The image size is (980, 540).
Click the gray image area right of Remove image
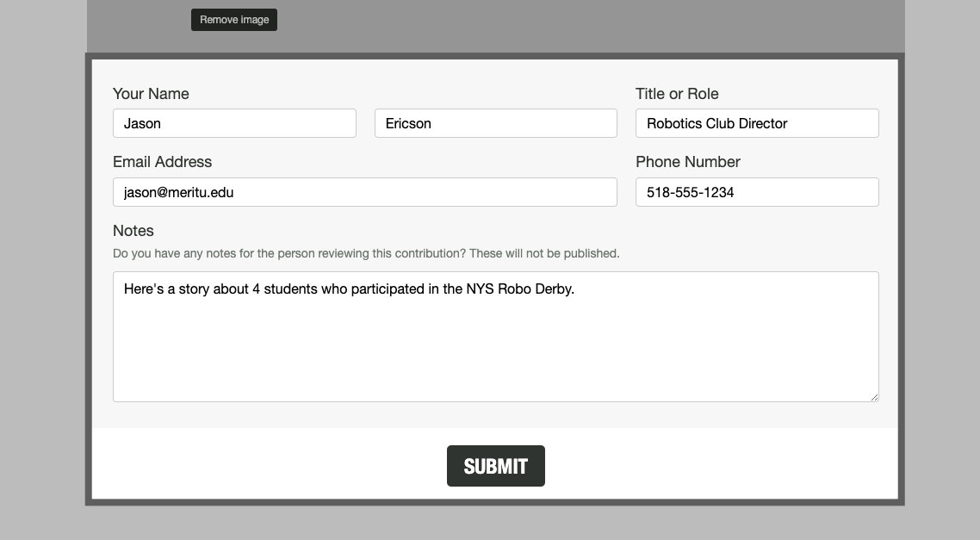(x=586, y=24)
